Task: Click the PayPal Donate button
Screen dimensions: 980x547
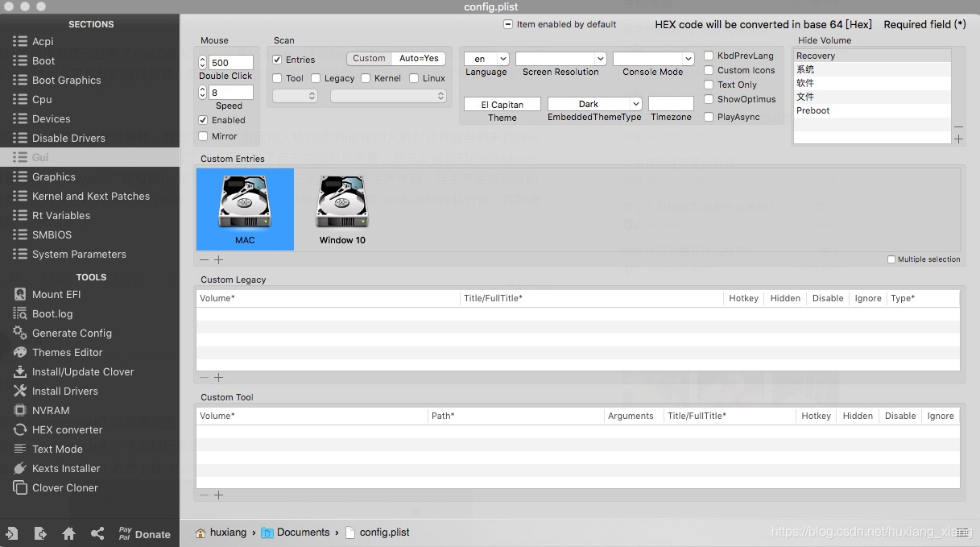Action: tap(145, 533)
